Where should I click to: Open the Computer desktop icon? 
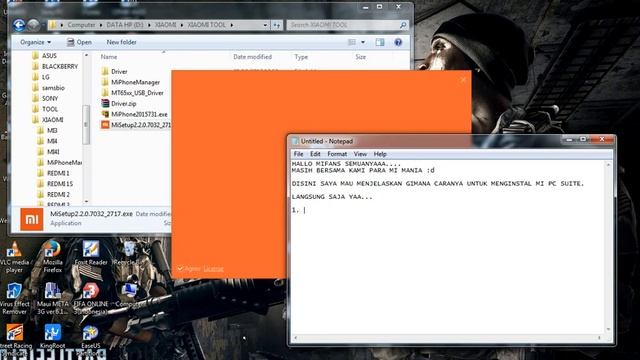(129, 295)
